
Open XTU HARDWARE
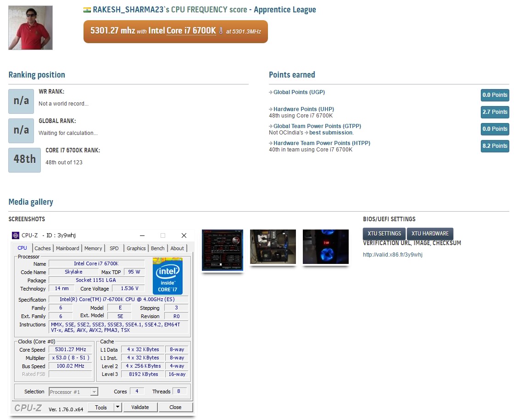click(x=430, y=234)
